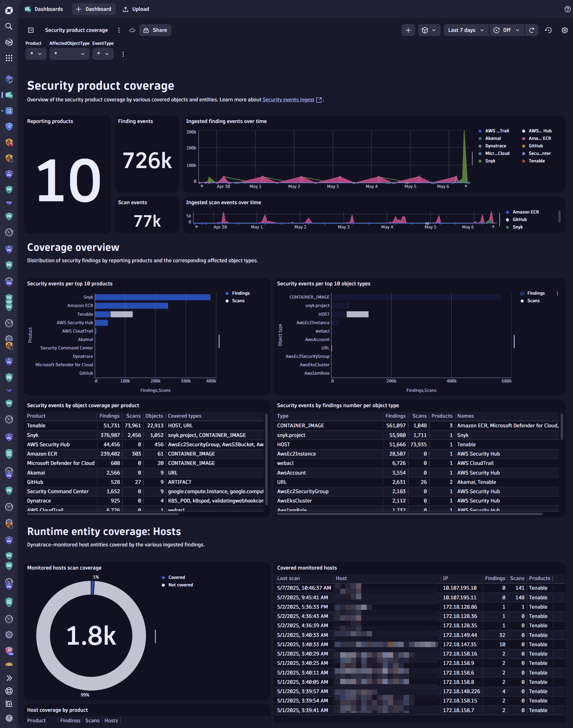Open the orange shield with red cube icon
The width and height of the screenshot is (573, 728).
[9, 143]
